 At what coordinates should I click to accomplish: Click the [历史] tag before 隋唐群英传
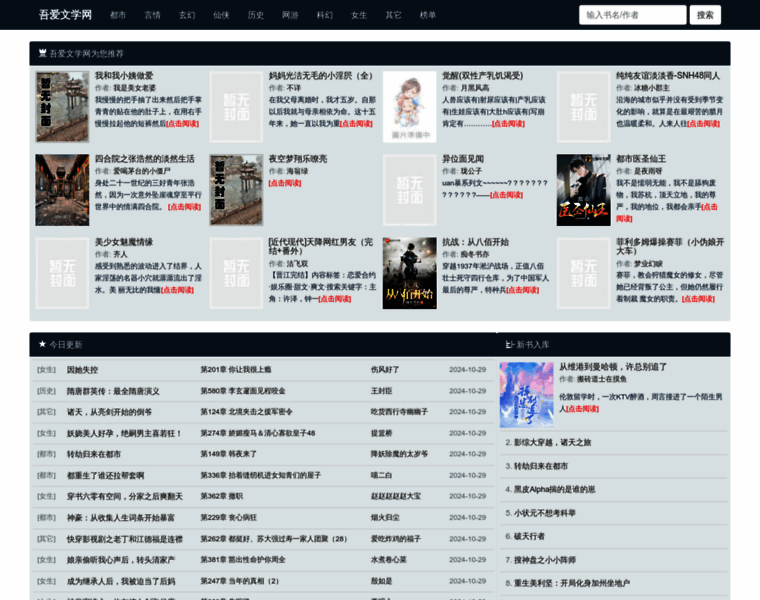coord(47,391)
